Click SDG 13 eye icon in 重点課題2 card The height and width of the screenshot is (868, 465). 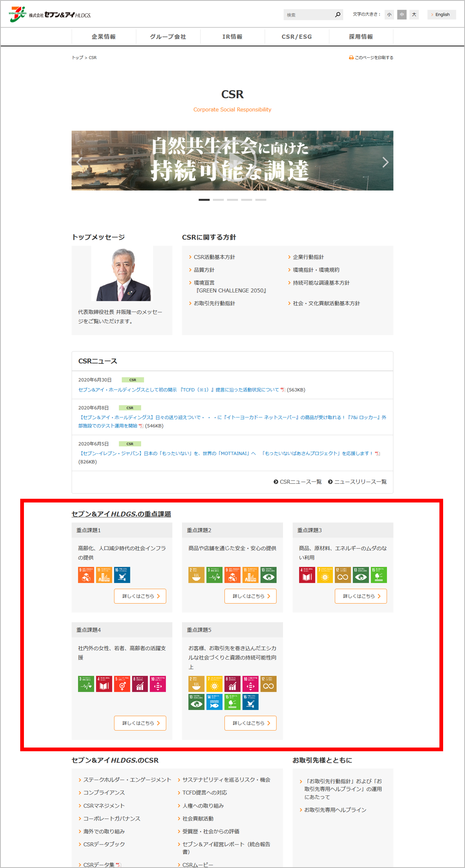[269, 575]
